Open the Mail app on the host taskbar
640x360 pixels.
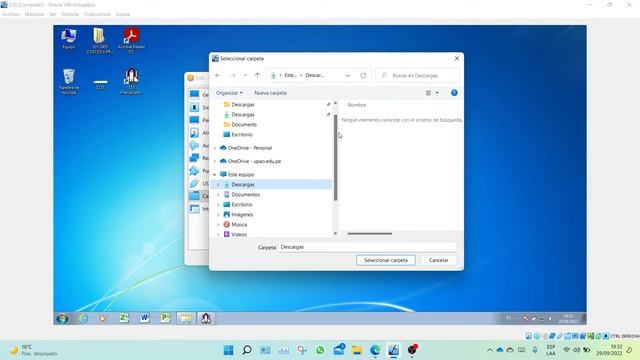339,350
